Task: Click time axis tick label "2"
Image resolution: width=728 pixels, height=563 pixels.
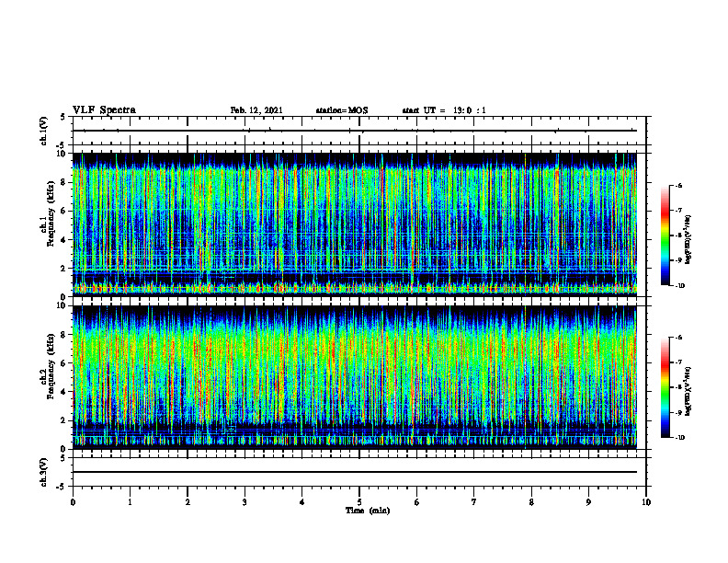Action: coord(188,502)
